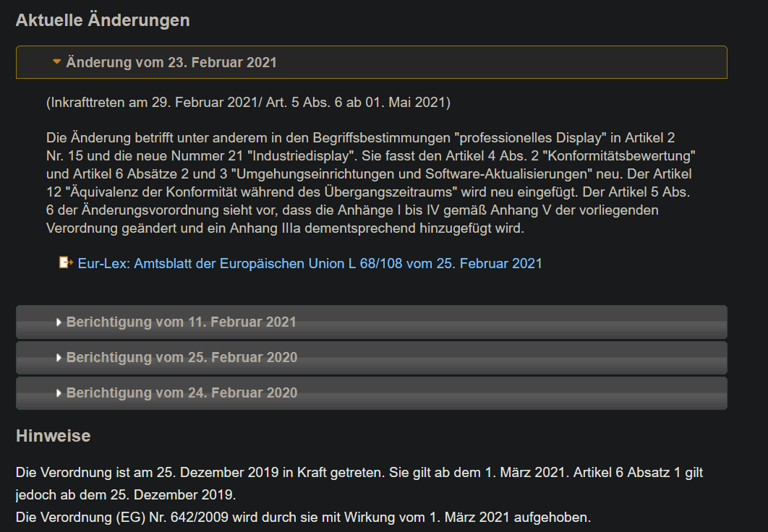768x532 pixels.
Task: Click the orange down arrow of Änderung panel
Action: 57,62
